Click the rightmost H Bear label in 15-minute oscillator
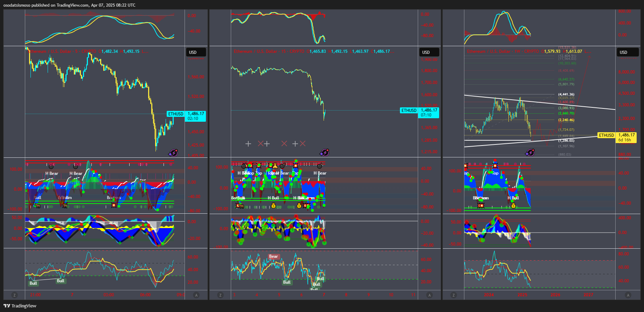This screenshot has height=312, width=644. tap(320, 173)
